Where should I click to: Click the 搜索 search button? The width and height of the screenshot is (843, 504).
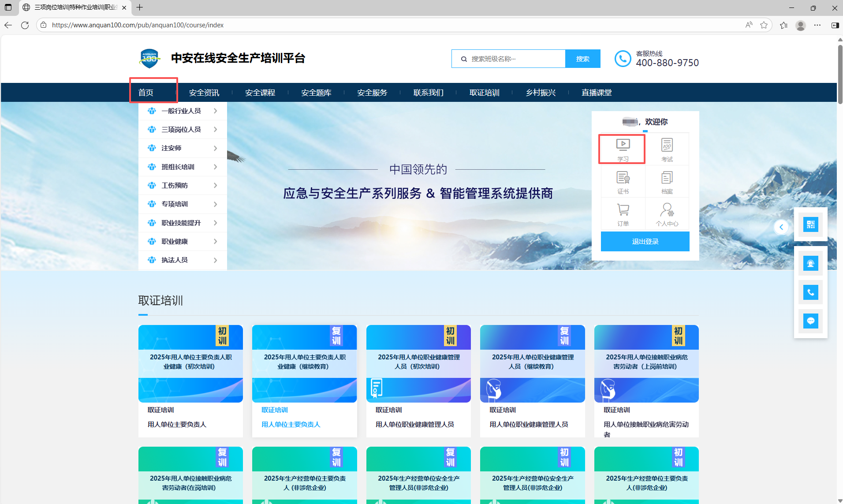click(582, 59)
